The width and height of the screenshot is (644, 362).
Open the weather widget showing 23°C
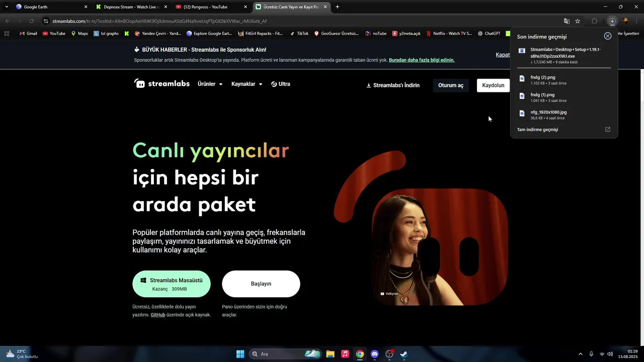(22, 354)
